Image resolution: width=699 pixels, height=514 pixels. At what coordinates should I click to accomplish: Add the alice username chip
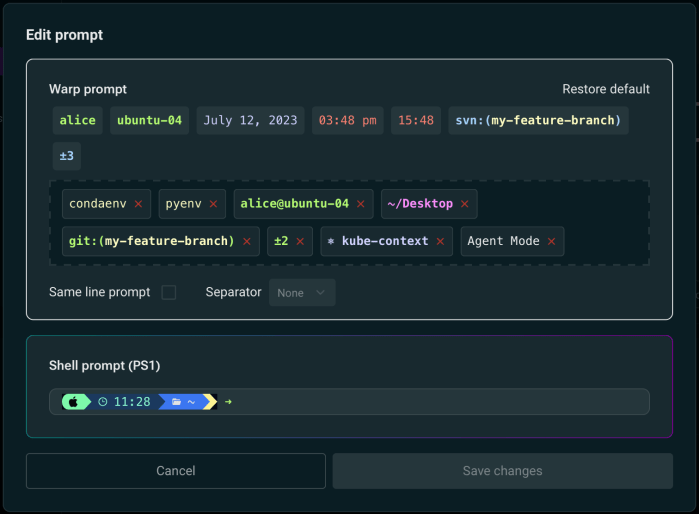[78, 121]
